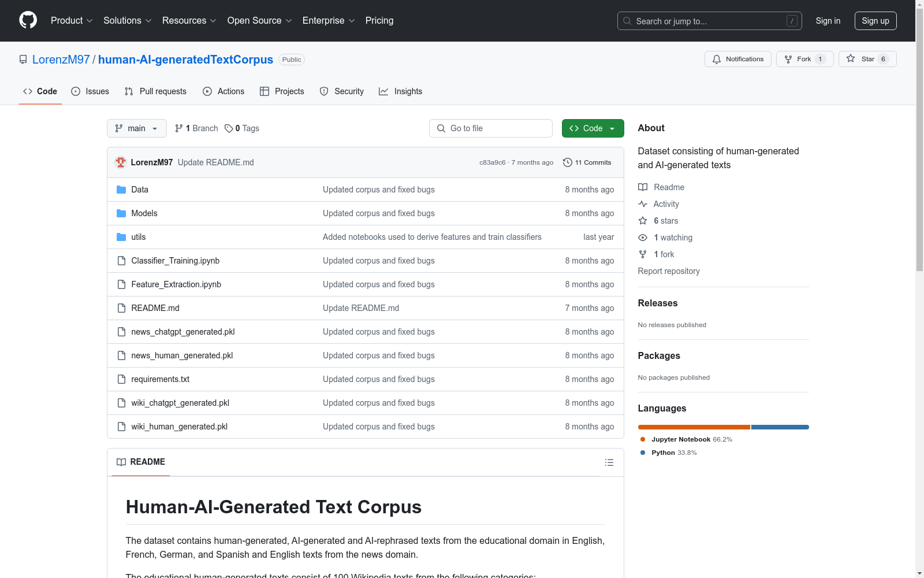Switch to the Actions tab
The width and height of the screenshot is (924, 578).
223,91
